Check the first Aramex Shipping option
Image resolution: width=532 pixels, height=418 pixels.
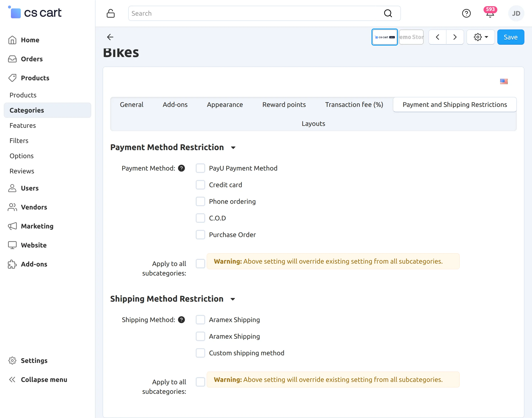(x=200, y=320)
